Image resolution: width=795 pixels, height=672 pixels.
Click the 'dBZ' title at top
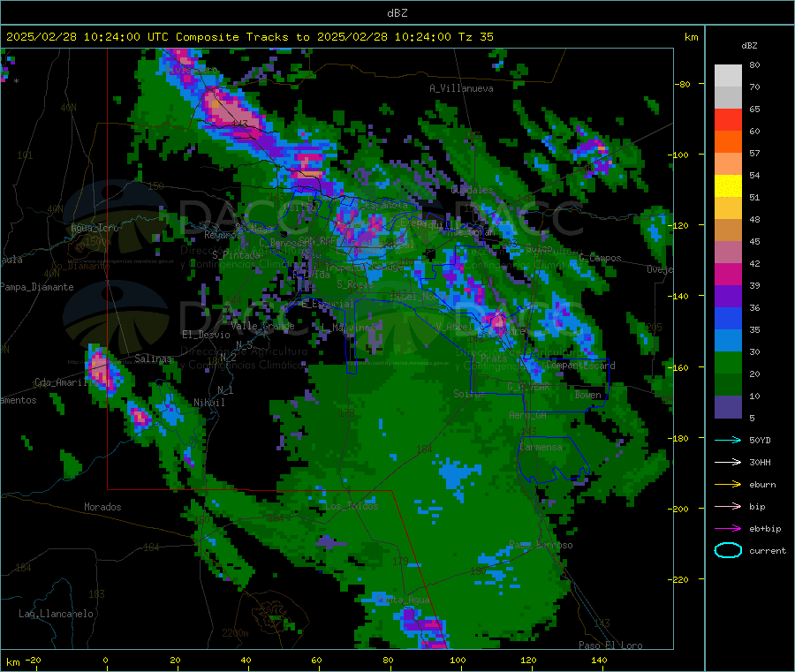(397, 13)
